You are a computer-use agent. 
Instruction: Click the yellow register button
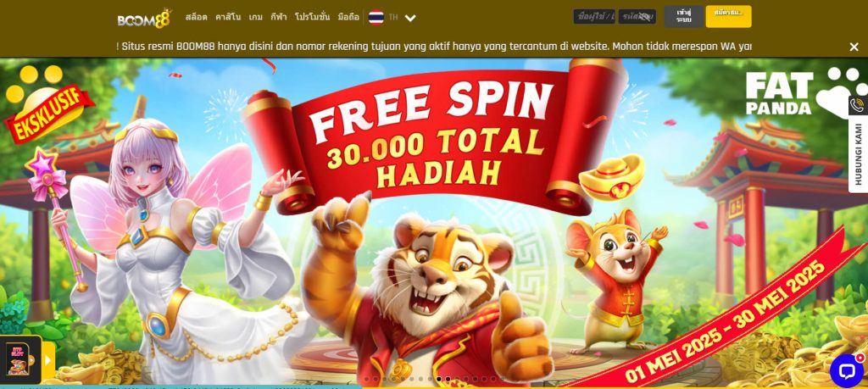click(x=728, y=17)
